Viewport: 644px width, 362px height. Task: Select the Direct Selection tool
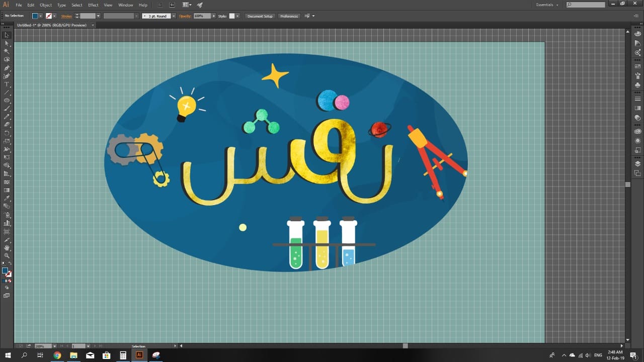[7, 43]
